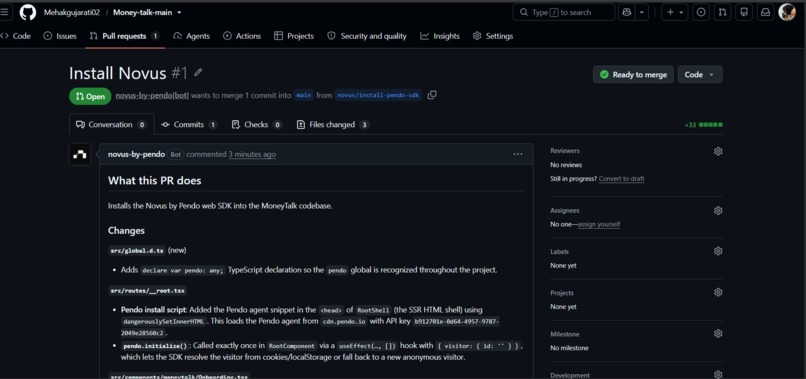The height and width of the screenshot is (379, 806).
Task: Click the src/global.d.ts file name
Action: point(137,251)
